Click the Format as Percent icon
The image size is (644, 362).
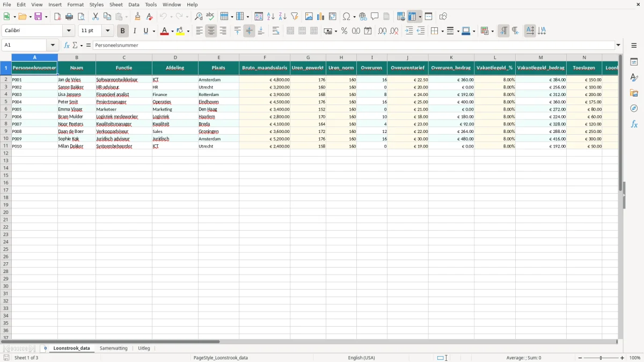[345, 31]
